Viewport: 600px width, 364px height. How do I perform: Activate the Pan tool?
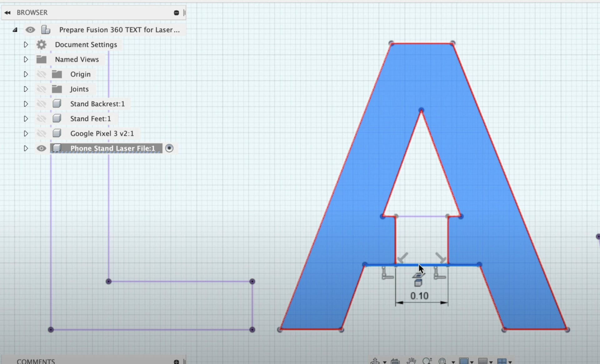[411, 361]
